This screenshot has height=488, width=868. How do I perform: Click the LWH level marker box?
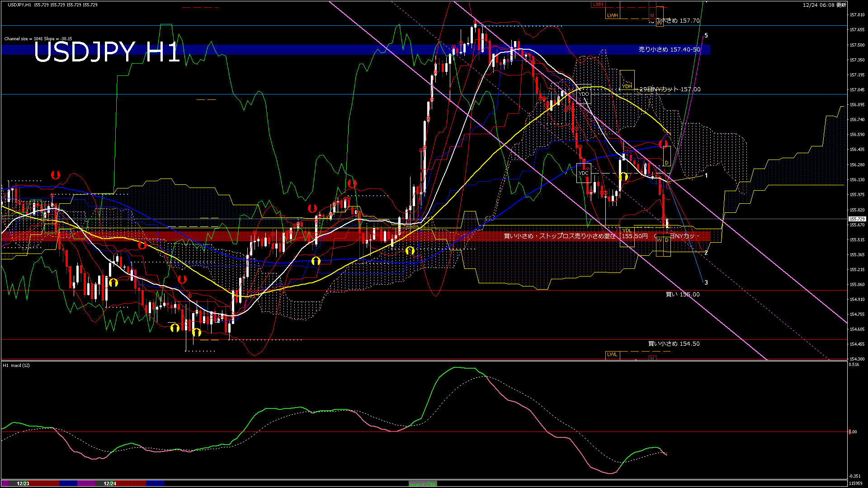click(612, 15)
